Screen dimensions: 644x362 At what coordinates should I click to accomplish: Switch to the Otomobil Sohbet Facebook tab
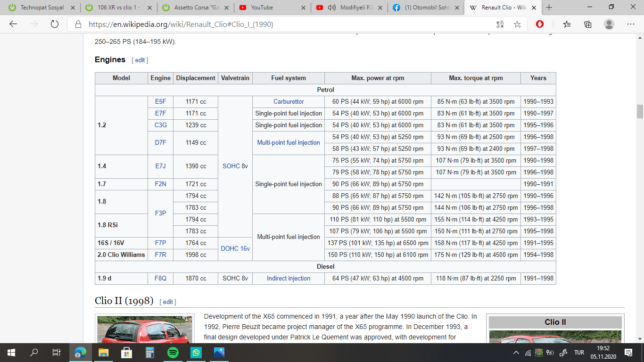425,8
